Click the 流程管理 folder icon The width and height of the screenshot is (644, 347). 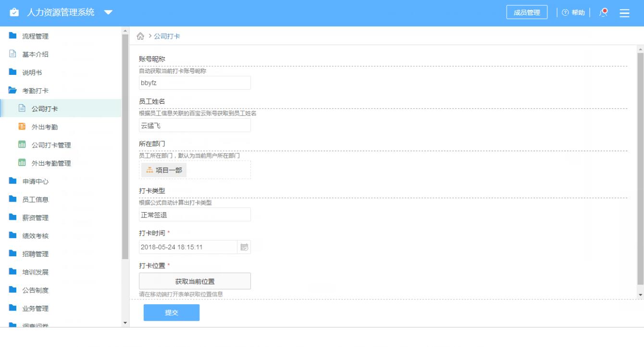tap(13, 36)
